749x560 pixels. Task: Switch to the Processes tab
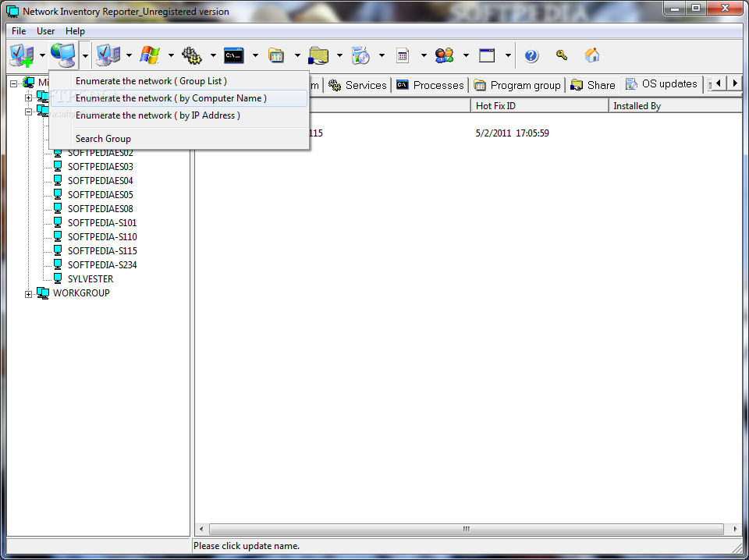click(x=431, y=85)
